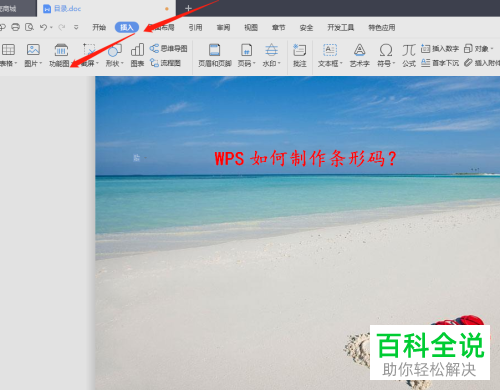The image size is (500, 390).
Task: Click the 对象 (Object) icon
Action: click(468, 49)
